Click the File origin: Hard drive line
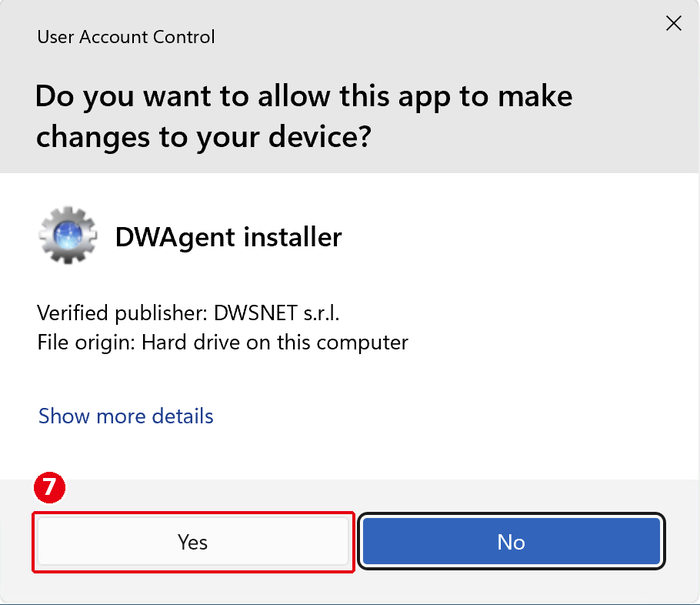The image size is (700, 605). coord(222,343)
